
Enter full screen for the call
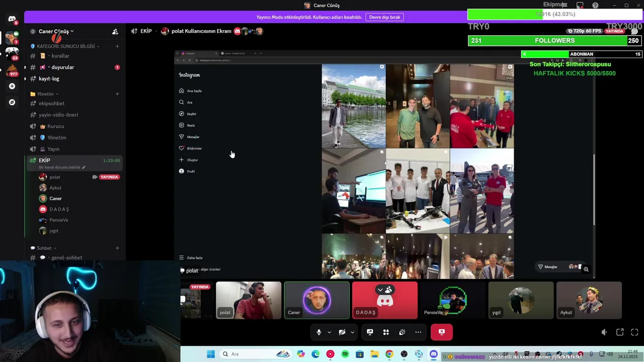click(634, 332)
